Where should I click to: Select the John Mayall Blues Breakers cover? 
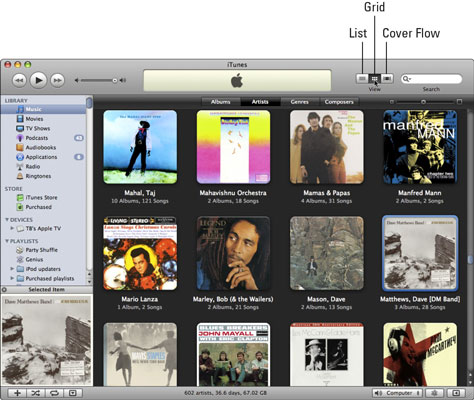tap(233, 354)
